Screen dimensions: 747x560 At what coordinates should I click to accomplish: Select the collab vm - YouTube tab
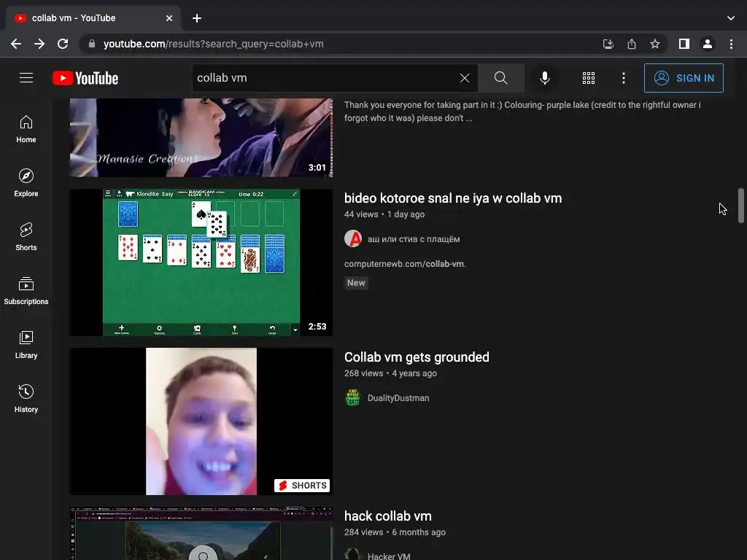point(93,18)
